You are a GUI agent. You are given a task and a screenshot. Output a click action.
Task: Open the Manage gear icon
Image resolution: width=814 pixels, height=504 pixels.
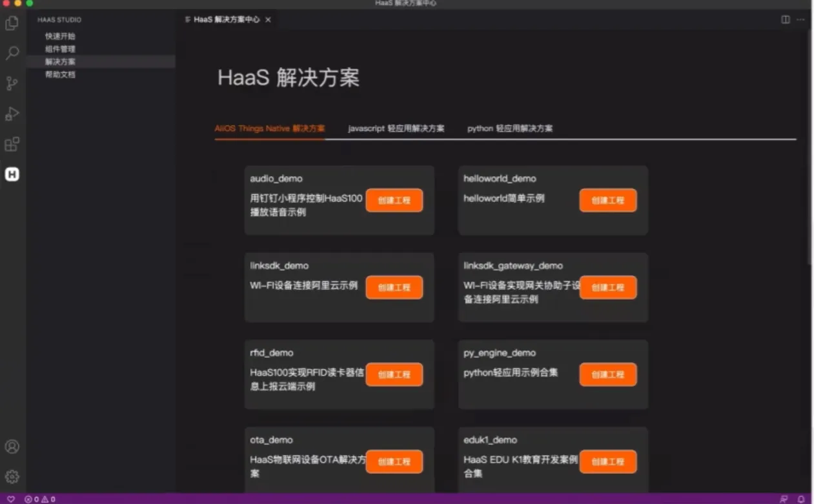[12, 477]
